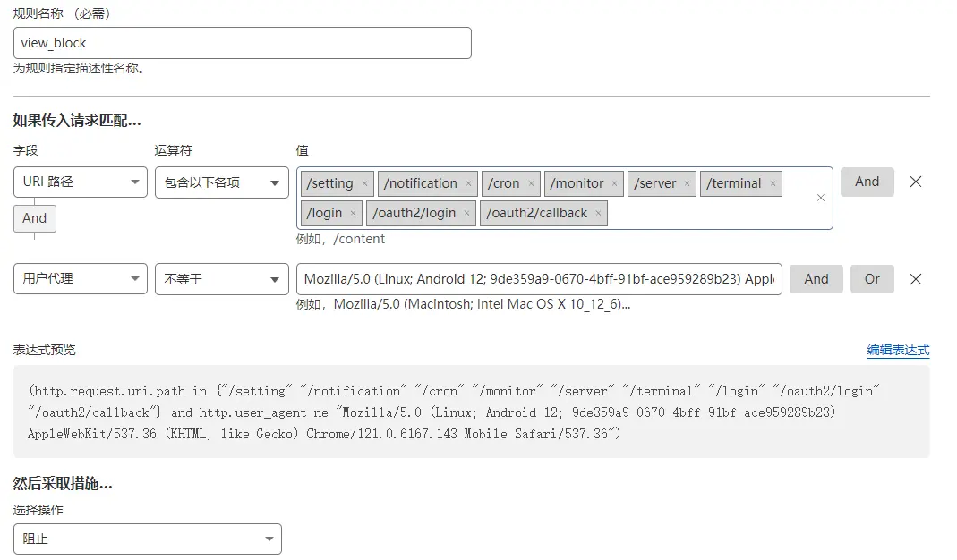Click the Or button
This screenshot has height=560, width=957.
[x=872, y=279]
